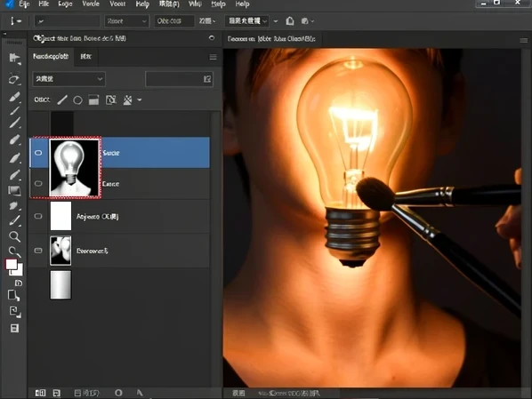The width and height of the screenshot is (532, 399).
Task: Open the Voout menu
Action: (117, 4)
